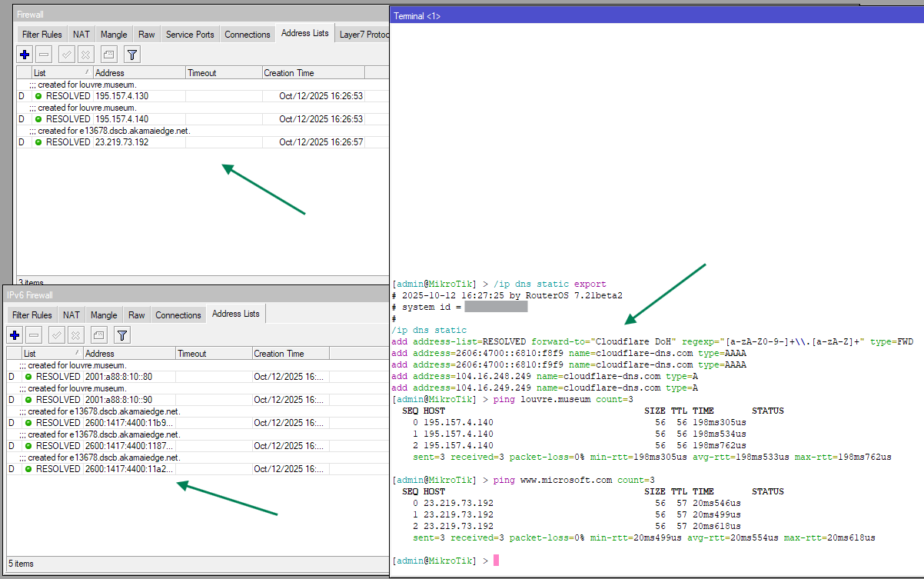The height and width of the screenshot is (579, 924).
Task: Open the Filter funnel in IPv6 Firewall toolbar
Action: pos(122,334)
